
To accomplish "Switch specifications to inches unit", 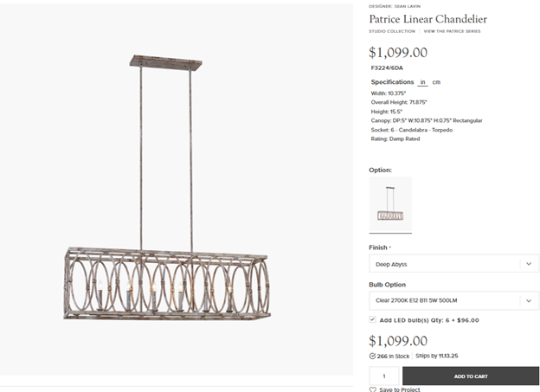I will pos(422,82).
